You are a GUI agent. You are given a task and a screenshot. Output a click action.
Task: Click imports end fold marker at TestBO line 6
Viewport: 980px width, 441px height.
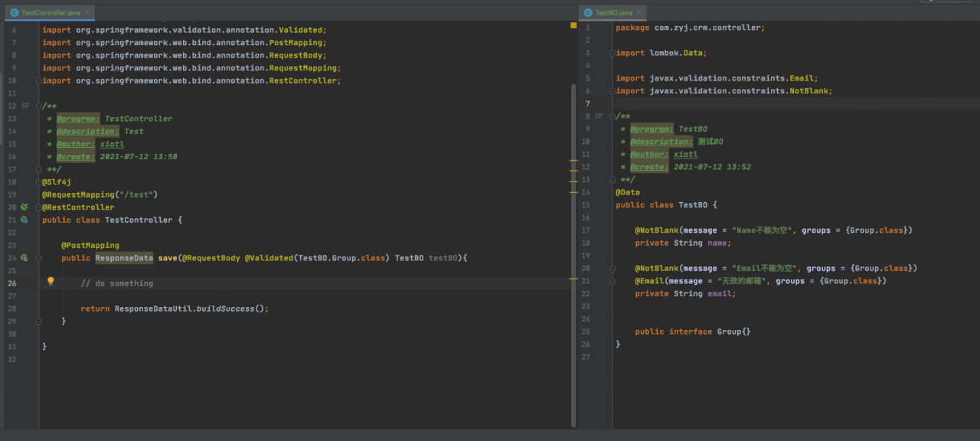[612, 91]
